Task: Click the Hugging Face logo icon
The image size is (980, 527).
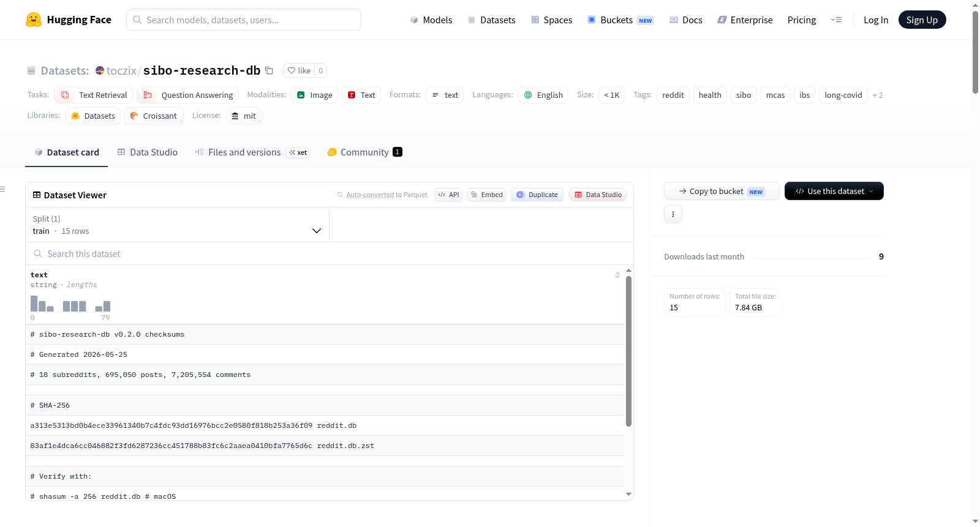Action: point(33,20)
